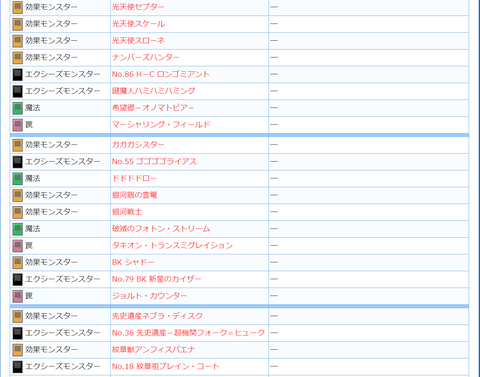Follow the 光天使スローネ link
The image size is (480, 377).
coord(138,41)
